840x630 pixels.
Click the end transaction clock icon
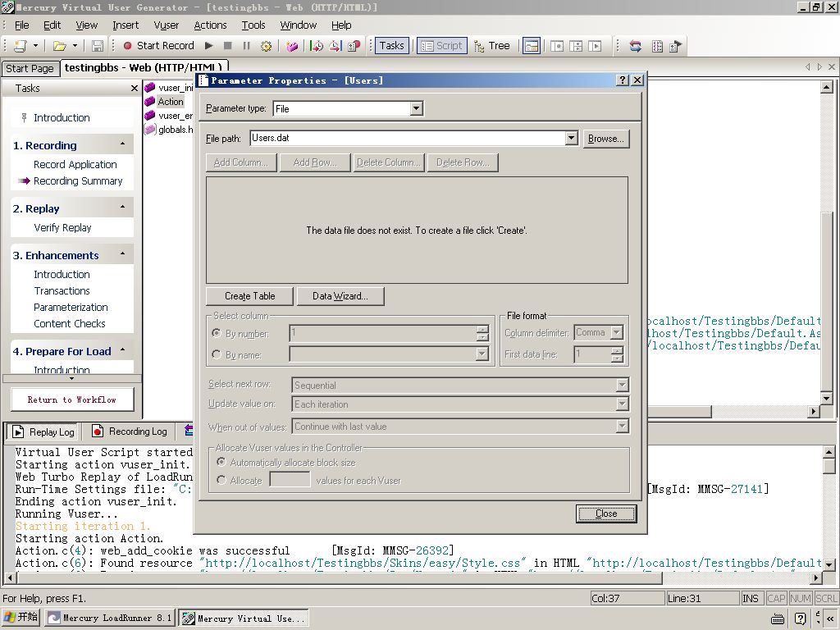pos(336,46)
